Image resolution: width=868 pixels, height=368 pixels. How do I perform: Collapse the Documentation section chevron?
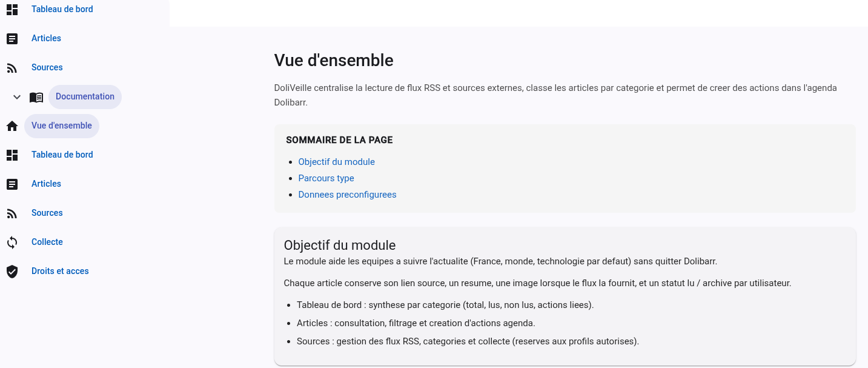click(17, 97)
